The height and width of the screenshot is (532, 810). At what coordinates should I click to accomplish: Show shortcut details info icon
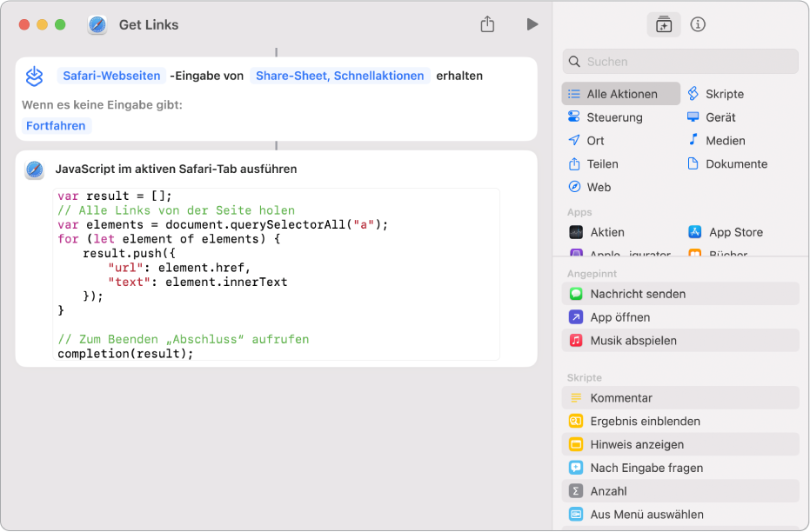698,24
